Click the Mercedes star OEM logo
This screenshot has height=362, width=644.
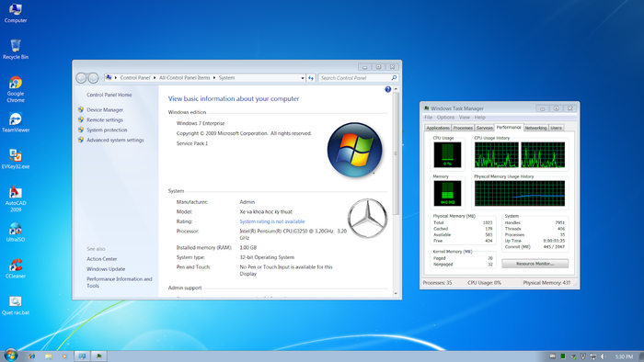click(368, 218)
